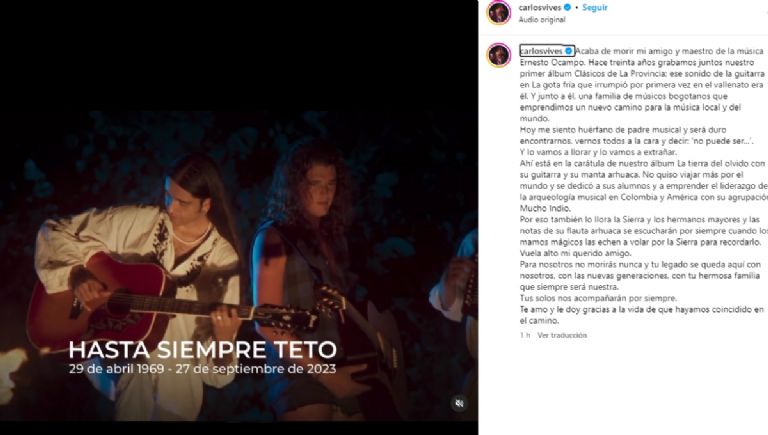Click the 1 h post timestamp
The width and height of the screenshot is (768, 435).
pyautogui.click(x=525, y=335)
